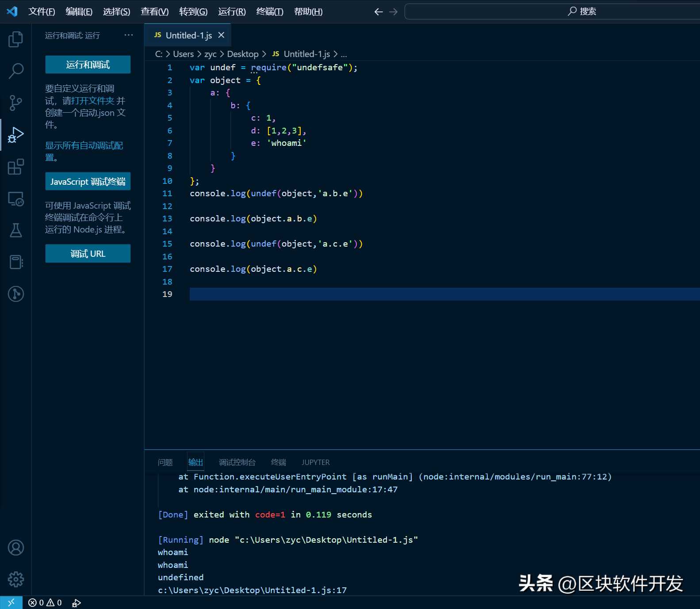Open the 选择(S) menu

(x=117, y=12)
